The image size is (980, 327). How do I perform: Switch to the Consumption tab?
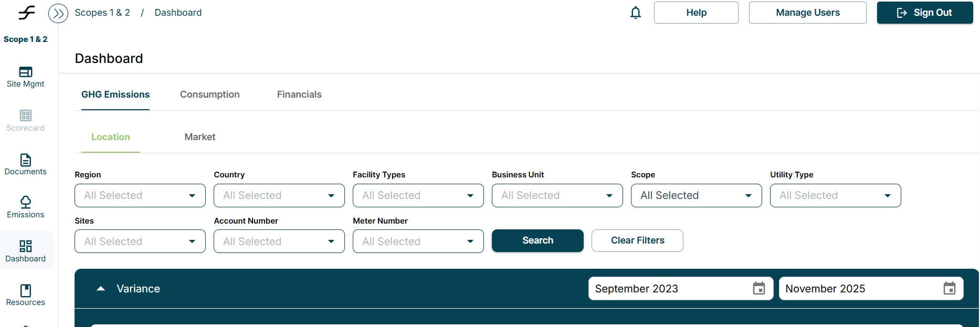[209, 94]
